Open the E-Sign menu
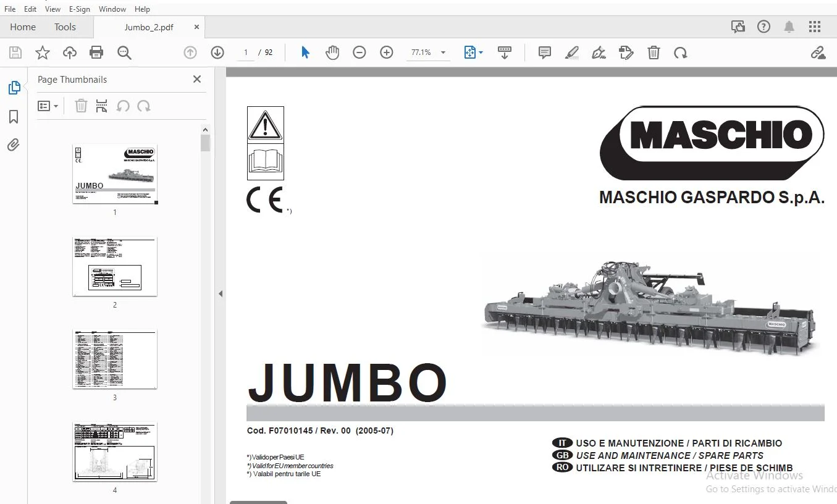Screen dimensions: 837x504 coord(80,9)
